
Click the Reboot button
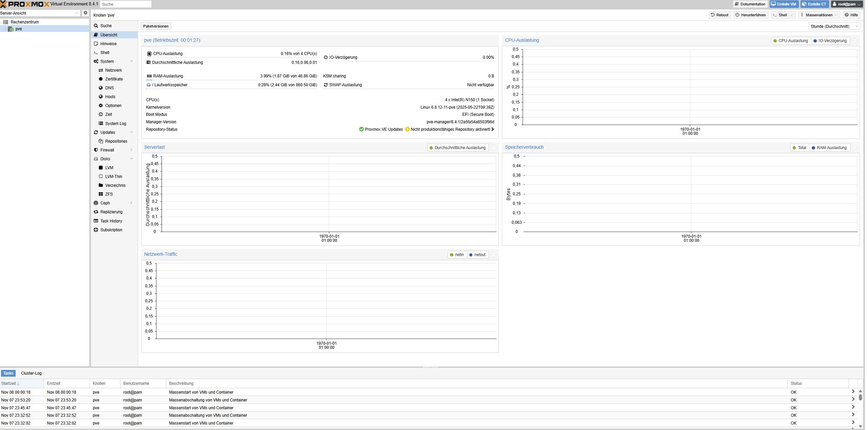pos(719,15)
